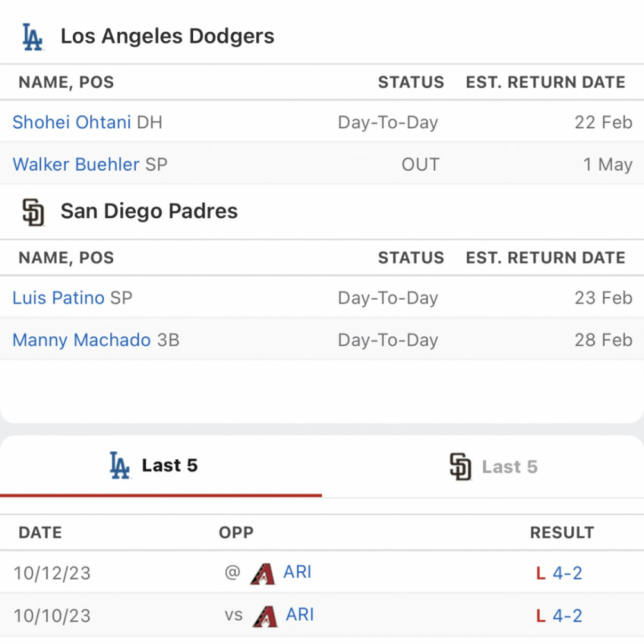Switch to Padres Last 5 tab

483,467
